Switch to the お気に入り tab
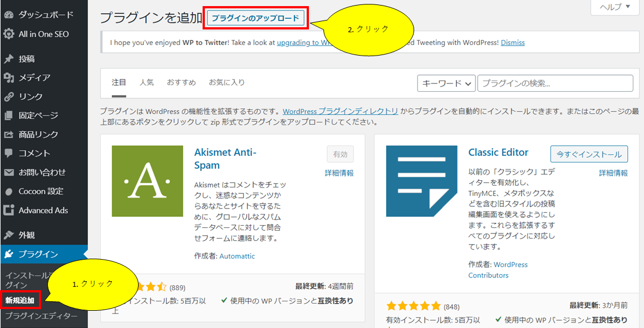The height and width of the screenshot is (328, 644). (227, 83)
